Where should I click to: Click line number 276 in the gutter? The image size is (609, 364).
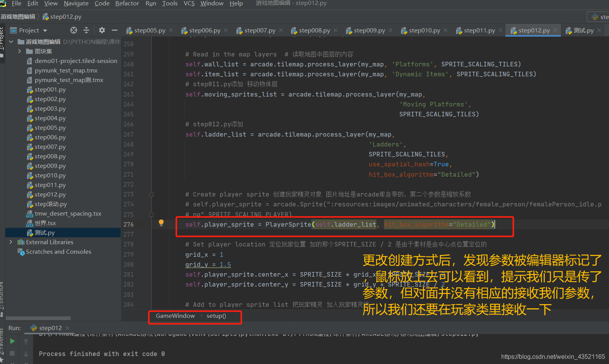(x=128, y=224)
